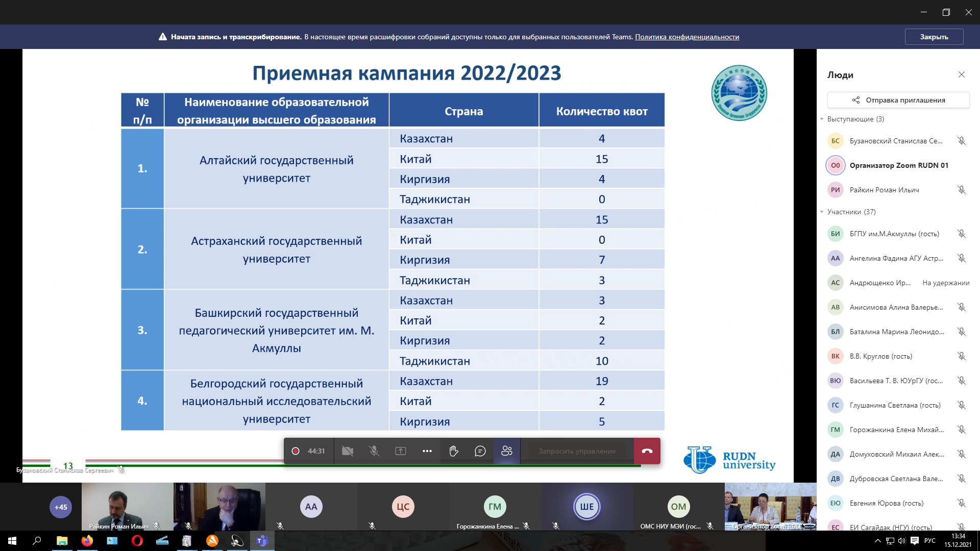Select the ОМС НИУ МЭИ participant tile

click(x=679, y=507)
